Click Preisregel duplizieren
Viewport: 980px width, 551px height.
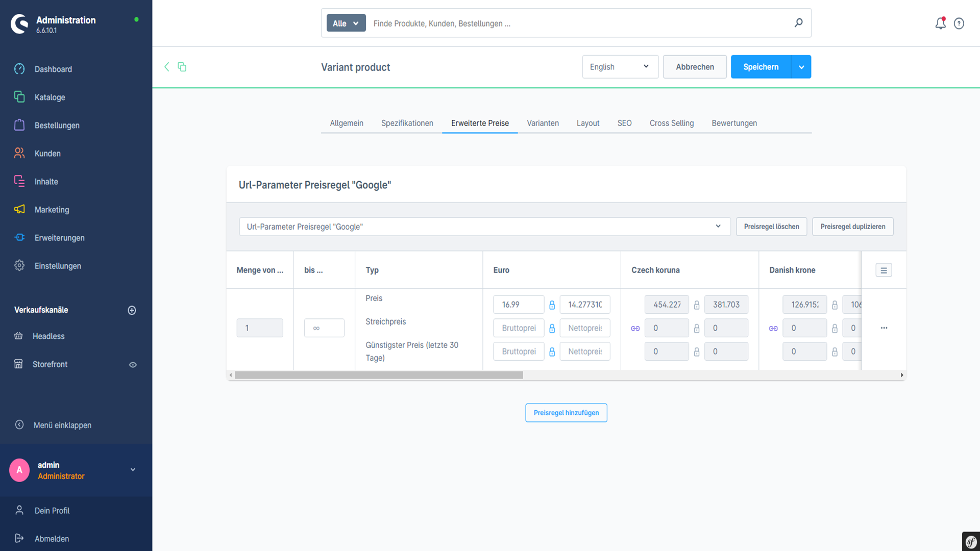(x=852, y=227)
